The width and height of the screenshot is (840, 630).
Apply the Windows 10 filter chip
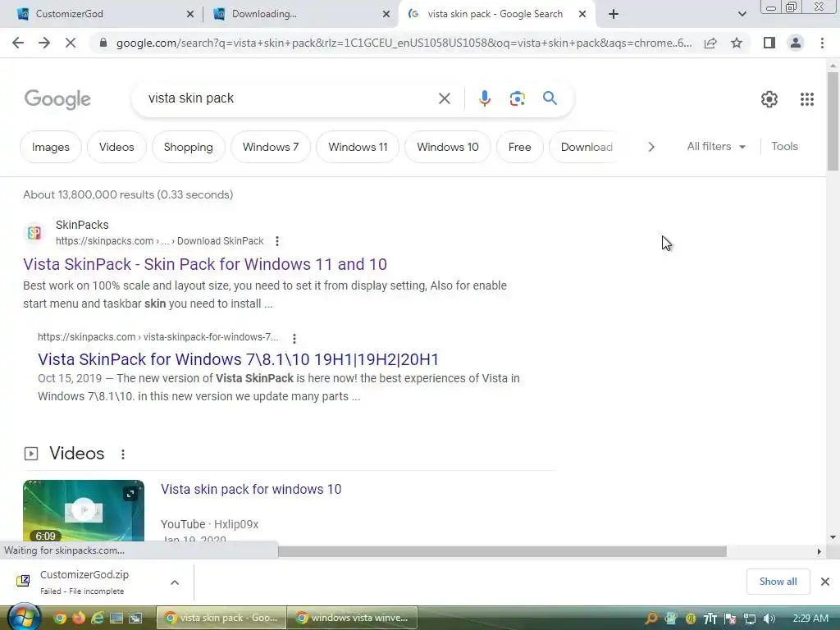point(447,147)
